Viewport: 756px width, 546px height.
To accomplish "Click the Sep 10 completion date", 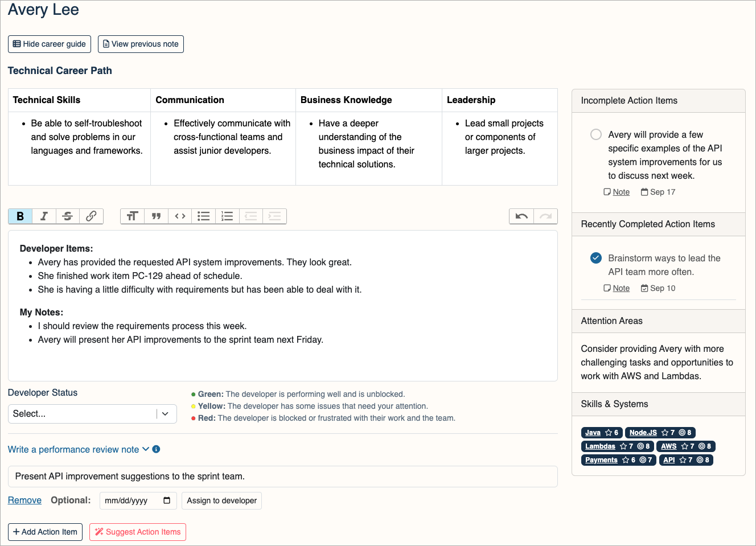I will click(658, 288).
